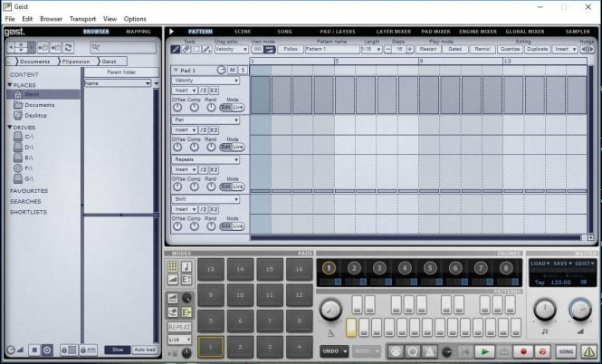Switch to the Song tab
The image size is (602, 364).
point(285,32)
